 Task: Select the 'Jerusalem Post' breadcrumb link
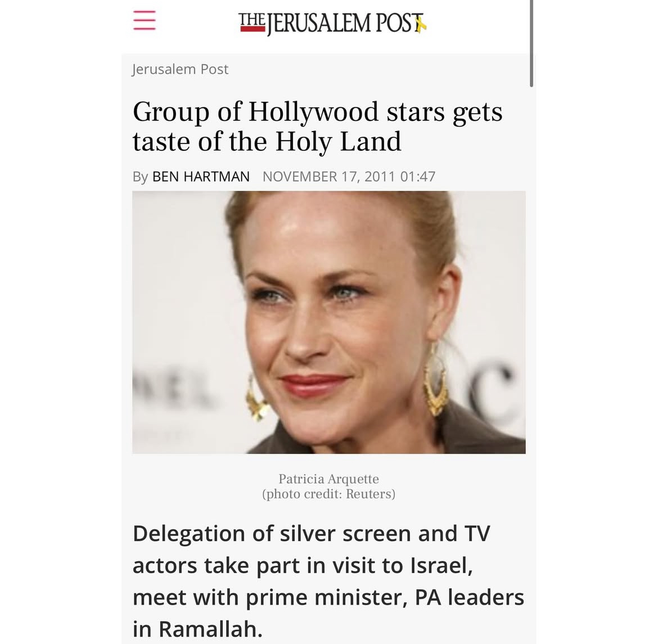pos(181,69)
